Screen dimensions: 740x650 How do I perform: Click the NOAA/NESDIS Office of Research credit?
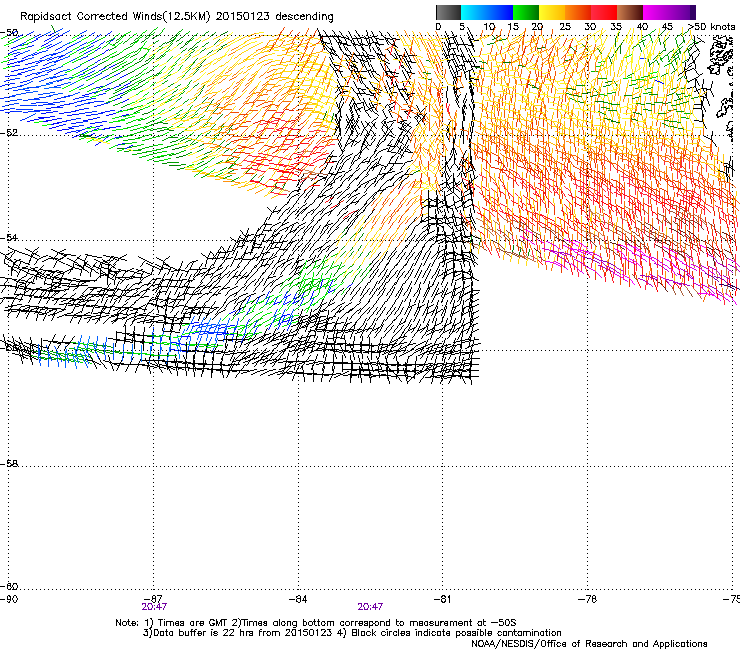click(589, 644)
